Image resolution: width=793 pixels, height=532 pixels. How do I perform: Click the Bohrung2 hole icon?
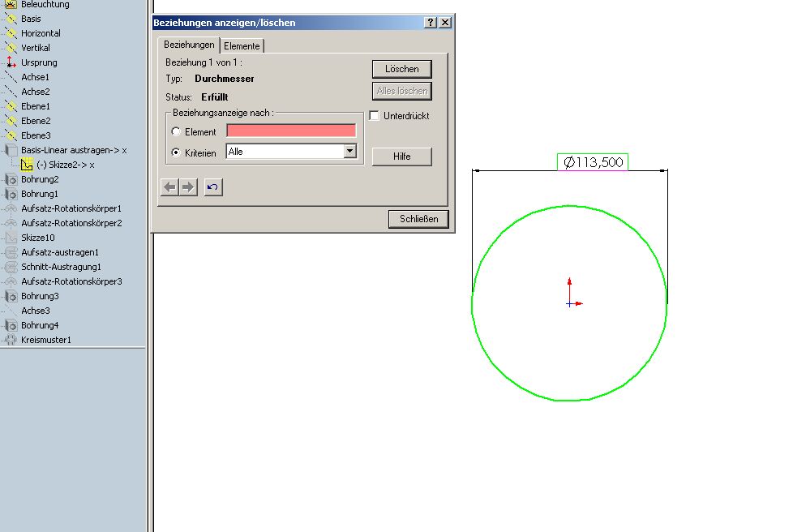pyautogui.click(x=11, y=179)
